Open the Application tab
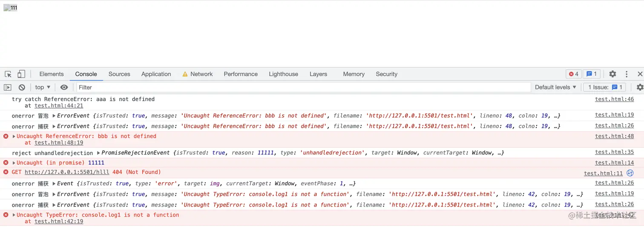This screenshot has height=227, width=644. click(156, 74)
